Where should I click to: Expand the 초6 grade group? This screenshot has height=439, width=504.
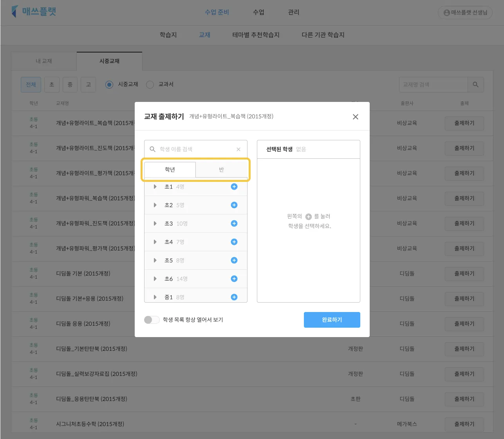coord(155,279)
